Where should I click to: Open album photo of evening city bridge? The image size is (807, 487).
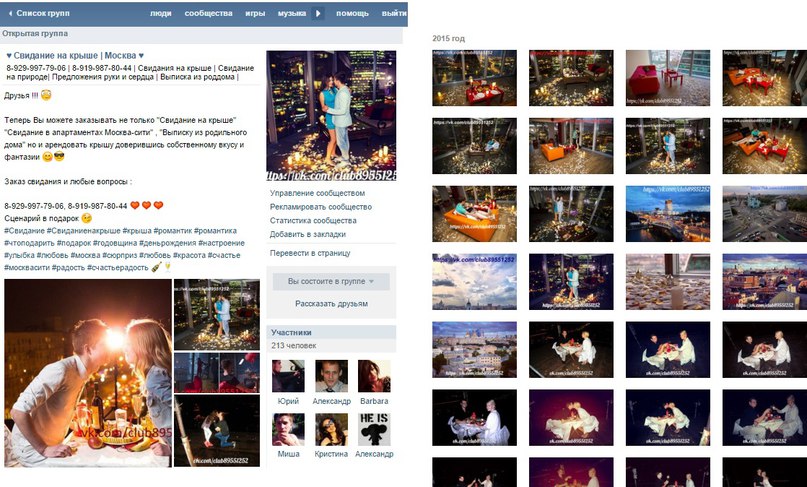click(668, 214)
